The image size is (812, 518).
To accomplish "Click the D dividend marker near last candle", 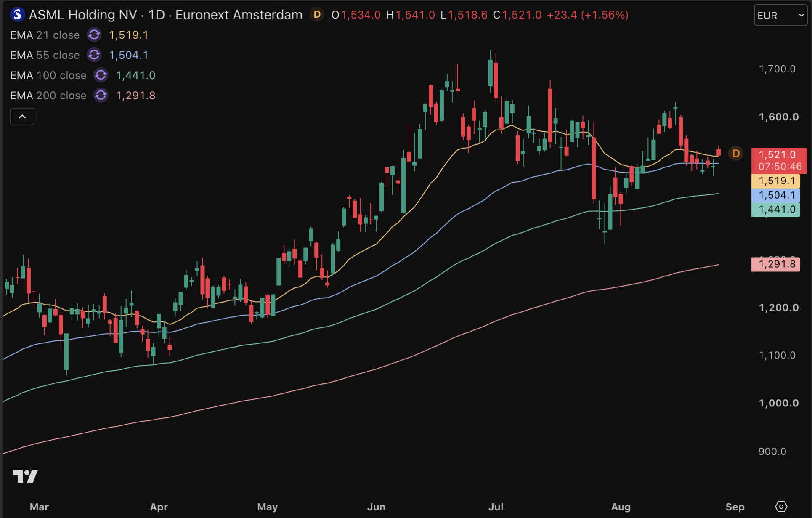I will [x=736, y=154].
